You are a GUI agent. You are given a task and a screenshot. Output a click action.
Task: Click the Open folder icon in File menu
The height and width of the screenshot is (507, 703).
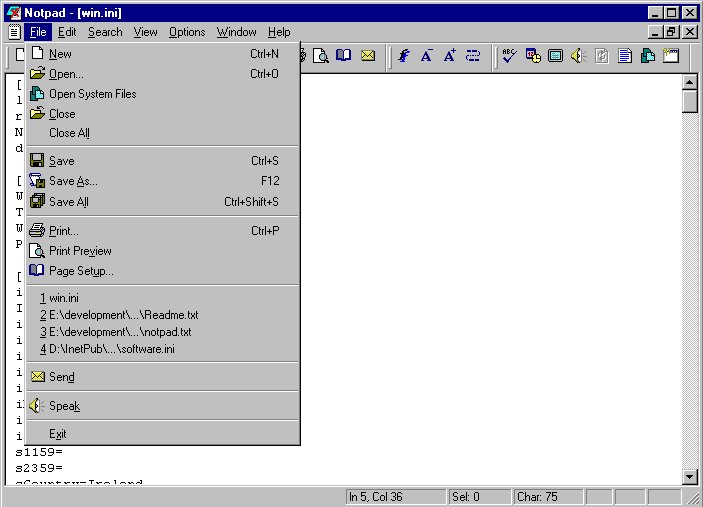(38, 73)
